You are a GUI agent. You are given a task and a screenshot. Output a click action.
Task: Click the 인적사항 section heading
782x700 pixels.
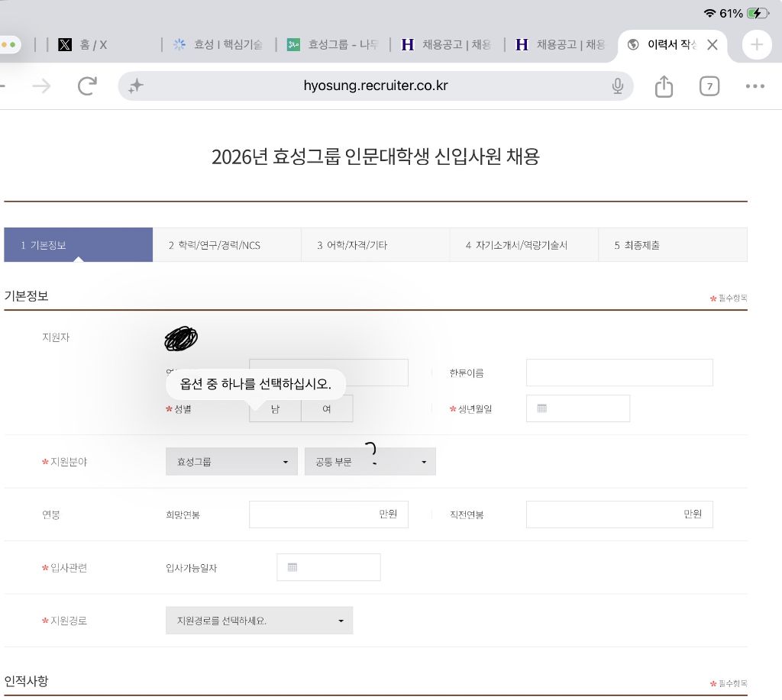pos(27,681)
